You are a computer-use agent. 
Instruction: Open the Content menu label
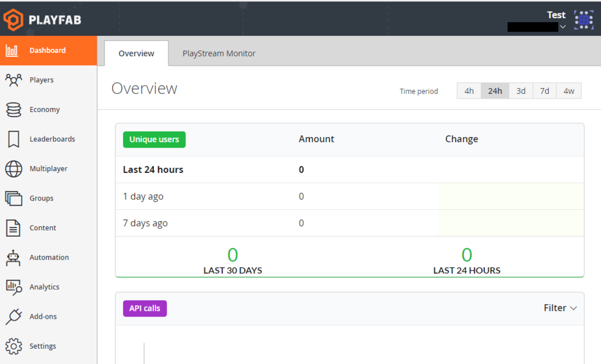[42, 228]
